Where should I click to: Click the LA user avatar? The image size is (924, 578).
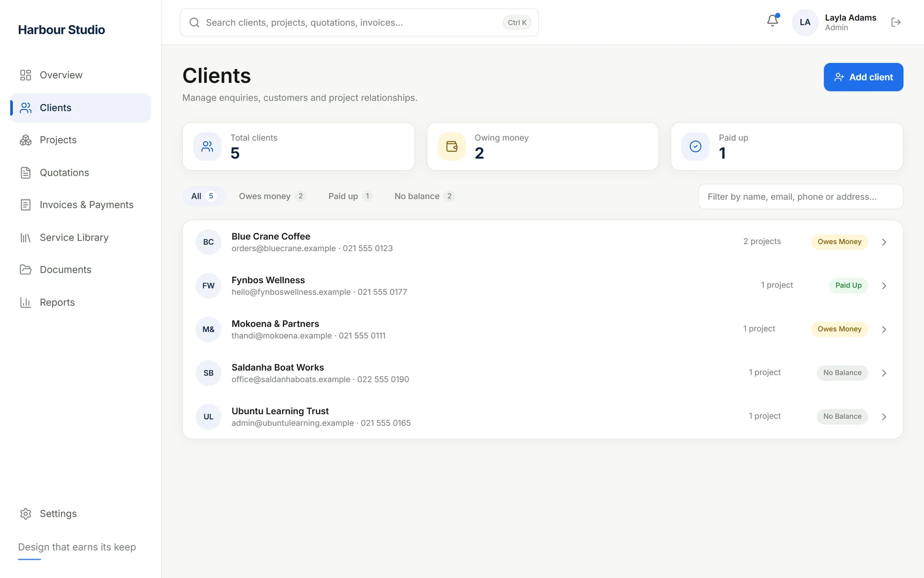pos(805,22)
